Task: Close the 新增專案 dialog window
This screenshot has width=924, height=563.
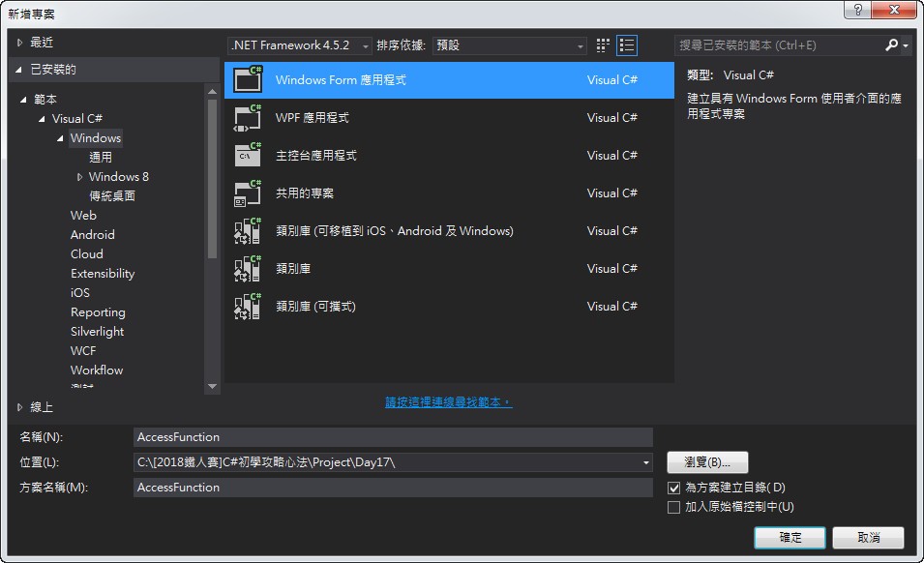Action: point(894,10)
